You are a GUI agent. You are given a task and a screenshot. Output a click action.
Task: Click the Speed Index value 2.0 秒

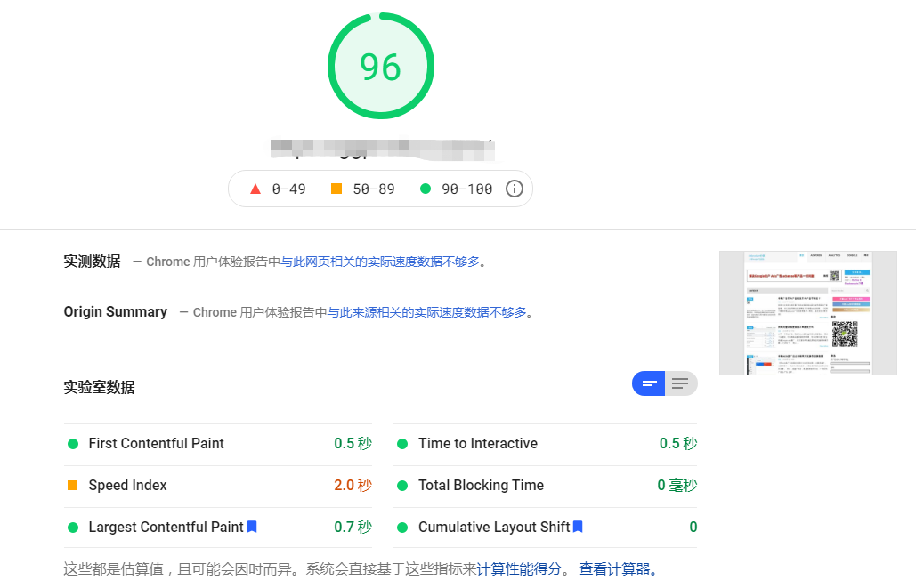pos(353,485)
